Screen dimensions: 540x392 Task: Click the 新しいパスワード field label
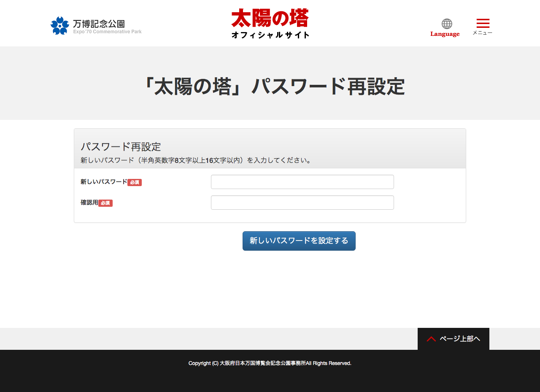104,182
